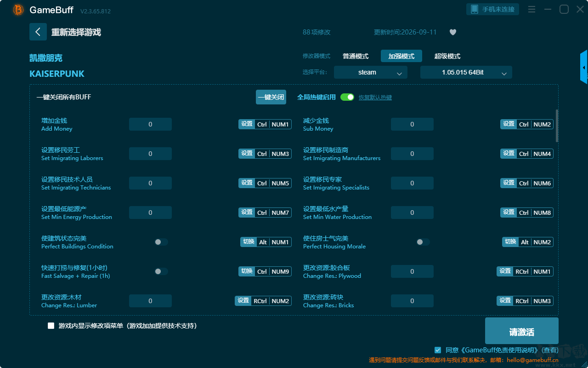This screenshot has width=588, height=368.
Task: Click the Alt NUM1 hotkey label
Action: tap(274, 242)
